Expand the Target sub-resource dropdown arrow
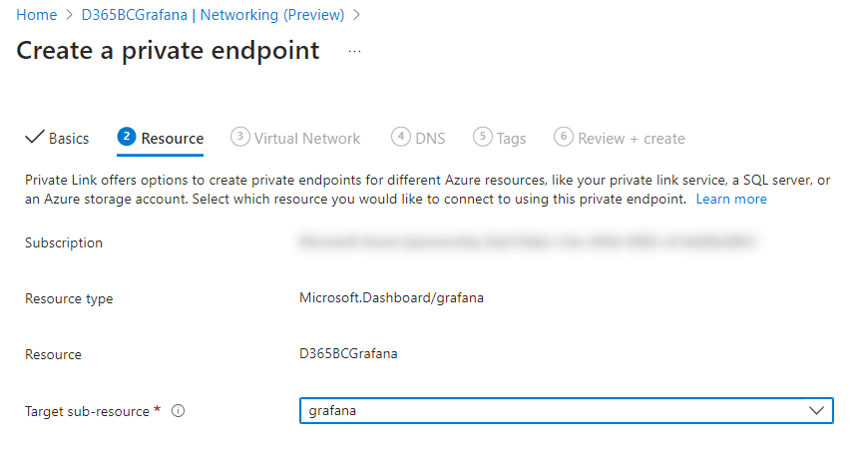 point(817,411)
